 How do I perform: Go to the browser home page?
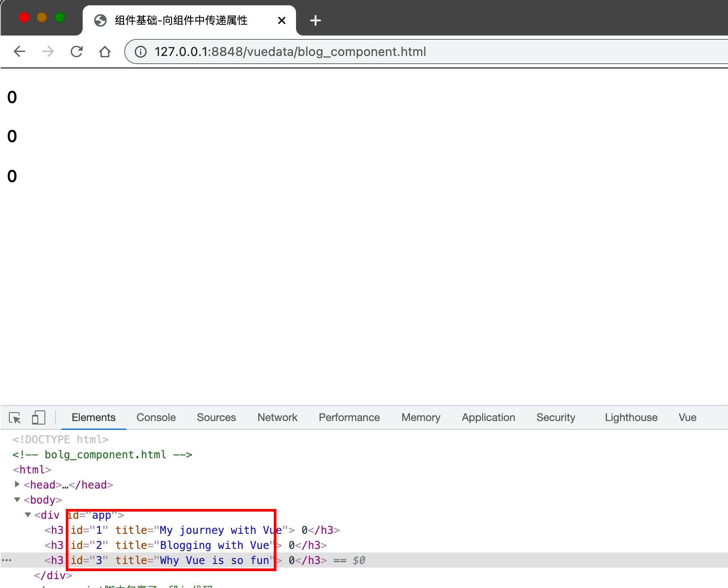[x=105, y=52]
